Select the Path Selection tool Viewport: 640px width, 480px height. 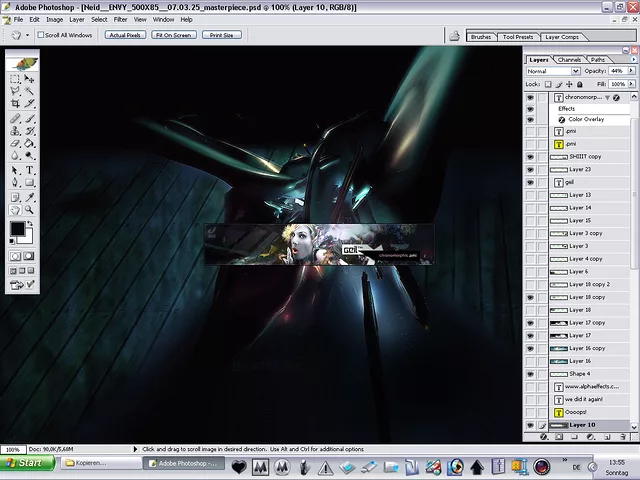click(x=15, y=170)
